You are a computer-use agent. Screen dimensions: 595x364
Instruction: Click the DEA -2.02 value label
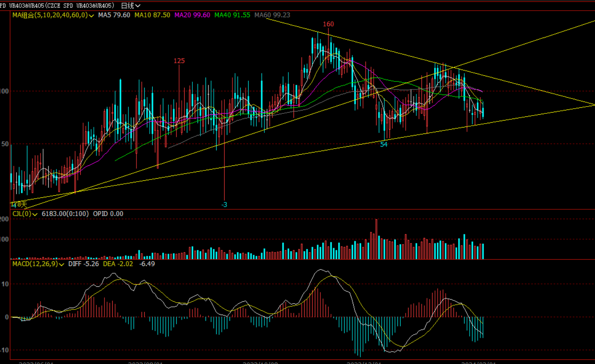pyautogui.click(x=118, y=264)
